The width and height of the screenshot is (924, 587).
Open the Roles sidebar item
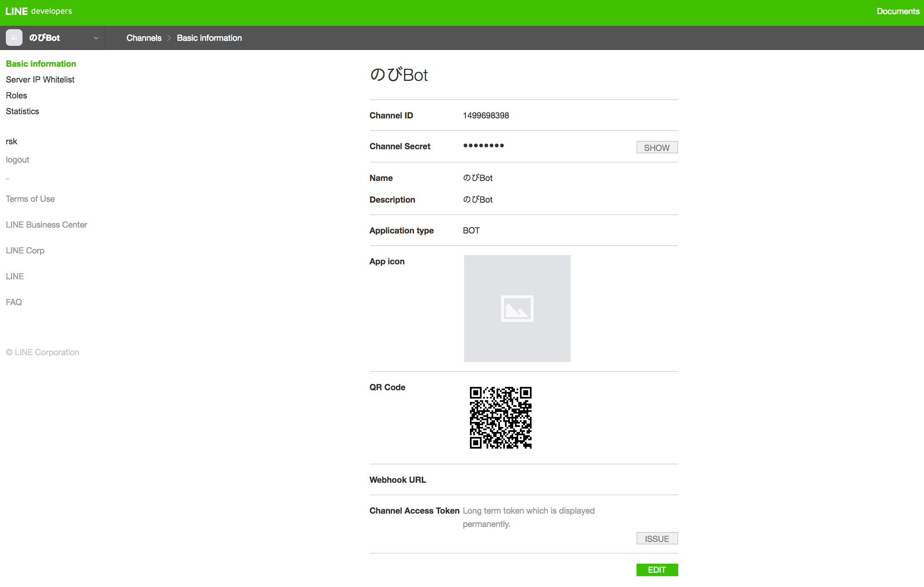pos(16,95)
